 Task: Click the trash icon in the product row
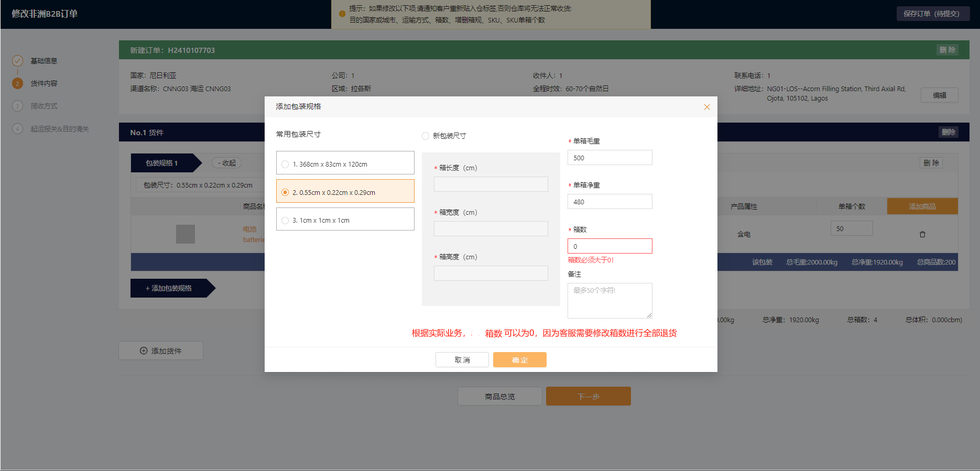[922, 234]
